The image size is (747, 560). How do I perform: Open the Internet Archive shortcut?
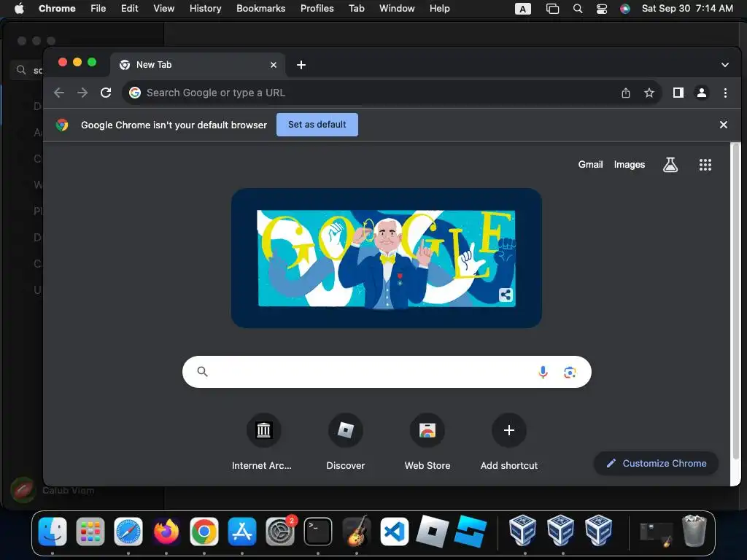pos(263,430)
